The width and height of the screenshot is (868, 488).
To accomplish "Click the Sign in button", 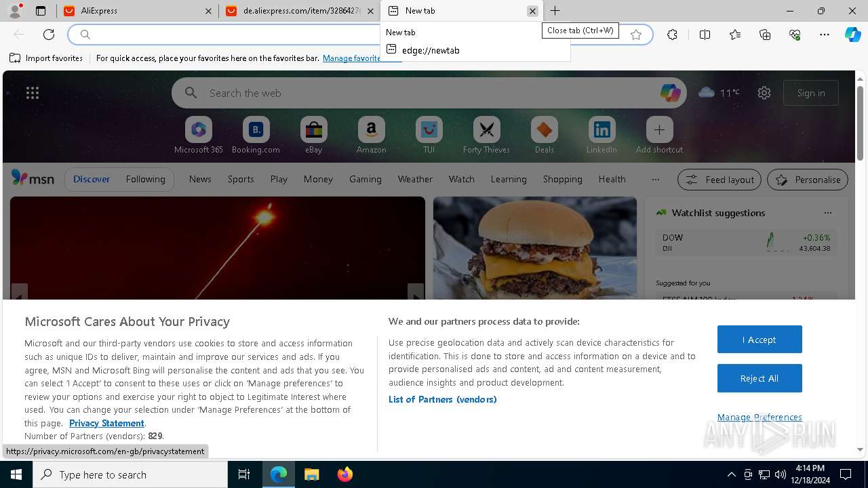I will pos(811,93).
